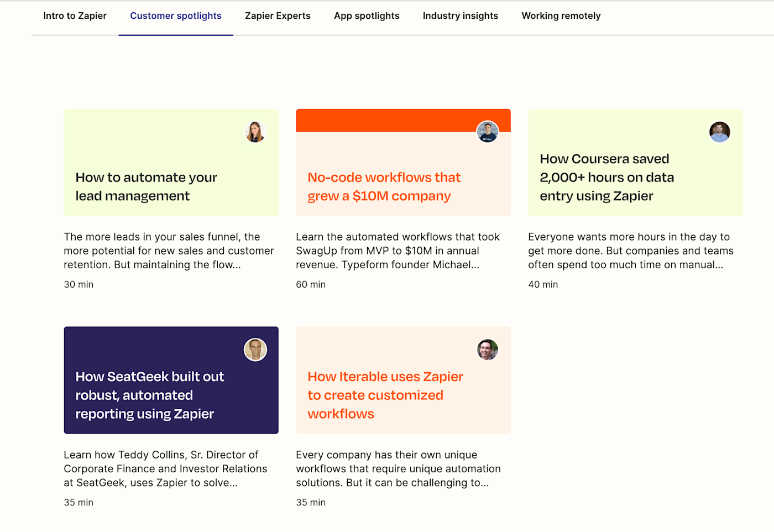
Task: Click '35 min' under the Iterable card
Action: tap(311, 502)
